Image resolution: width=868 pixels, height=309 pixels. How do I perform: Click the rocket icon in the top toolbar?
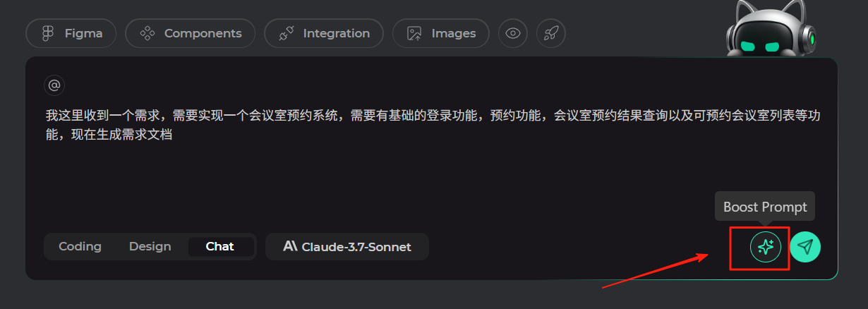[550, 33]
